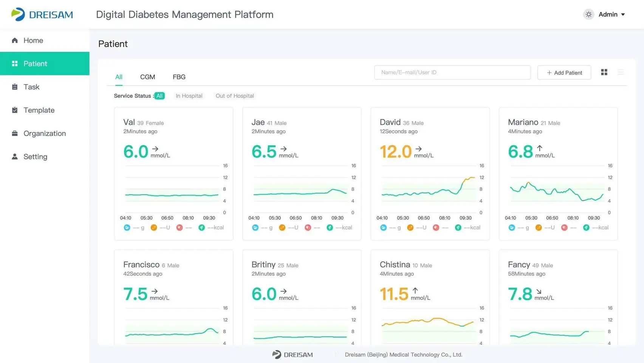Screen dimensions: 644x363
Task: Click Mariano's green kcal icon
Action: tap(586, 228)
